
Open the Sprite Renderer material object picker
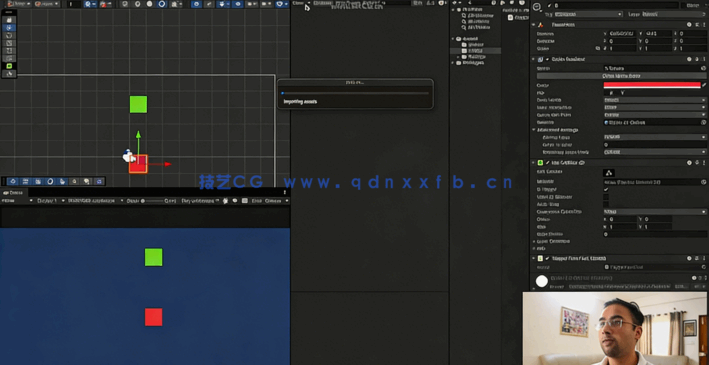tap(704, 123)
